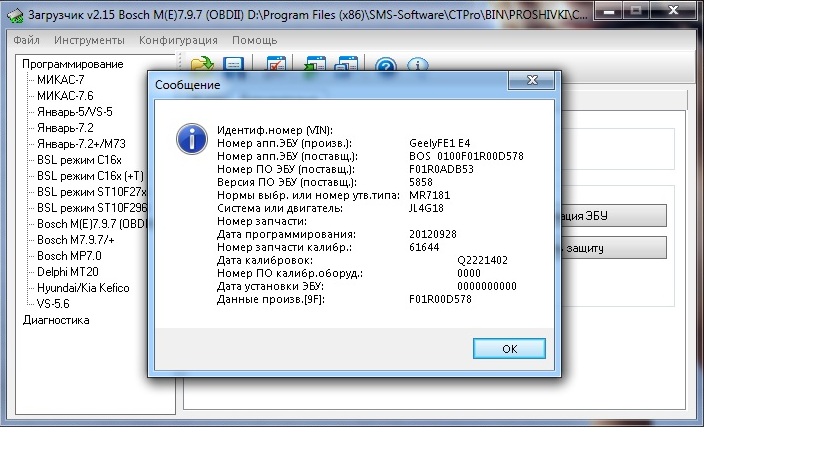Viewport: 819px width, 460px height.
Task: Open the Конфигурация menu
Action: 178,40
